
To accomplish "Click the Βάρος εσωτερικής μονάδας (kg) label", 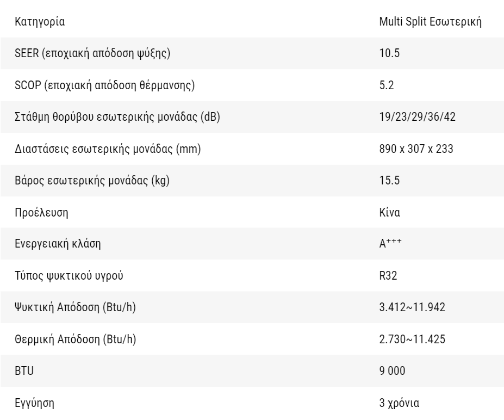I will pyautogui.click(x=92, y=181).
